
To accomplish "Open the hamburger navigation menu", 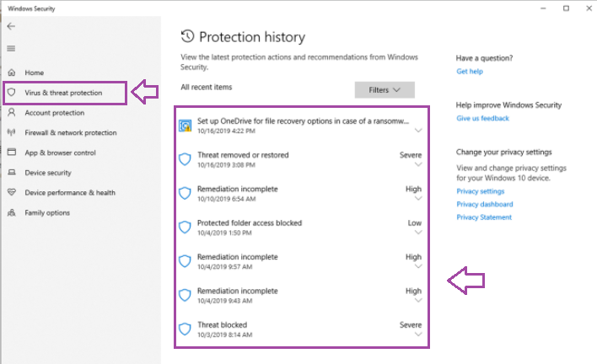I will pyautogui.click(x=11, y=48).
